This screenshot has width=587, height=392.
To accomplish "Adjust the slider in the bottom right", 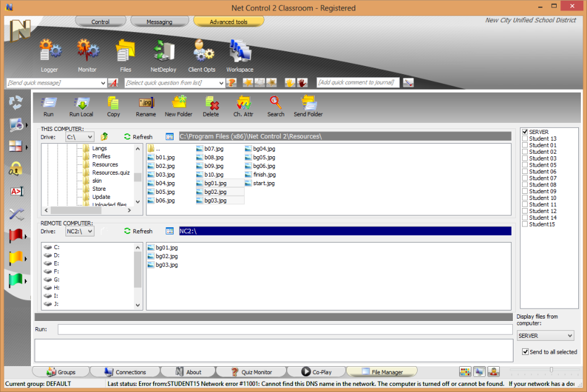I will pyautogui.click(x=551, y=370).
